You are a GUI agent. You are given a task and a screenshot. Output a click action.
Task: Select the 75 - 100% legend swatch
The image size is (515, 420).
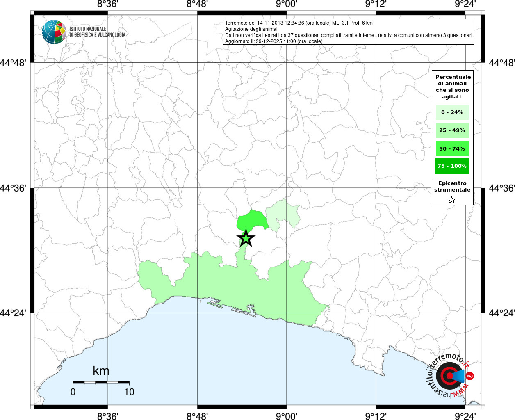point(452,166)
